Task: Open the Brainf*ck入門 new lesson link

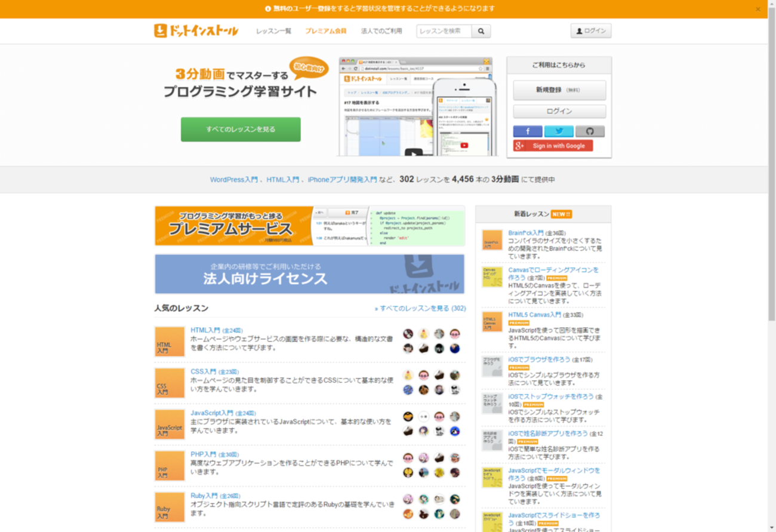Action: [x=526, y=233]
